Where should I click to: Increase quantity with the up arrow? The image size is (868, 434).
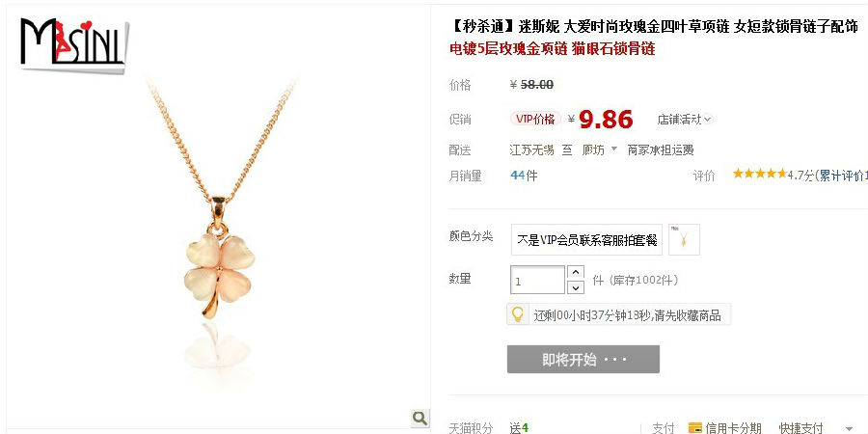(576, 272)
